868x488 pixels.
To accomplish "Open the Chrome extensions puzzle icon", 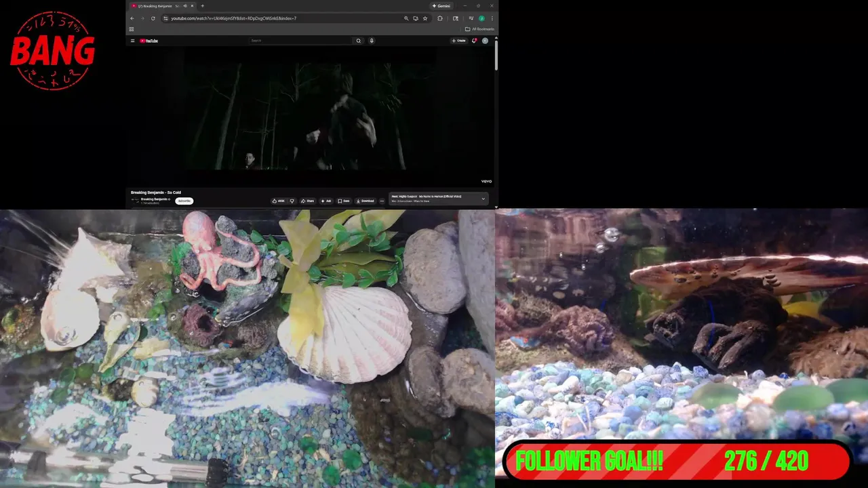I will click(440, 18).
